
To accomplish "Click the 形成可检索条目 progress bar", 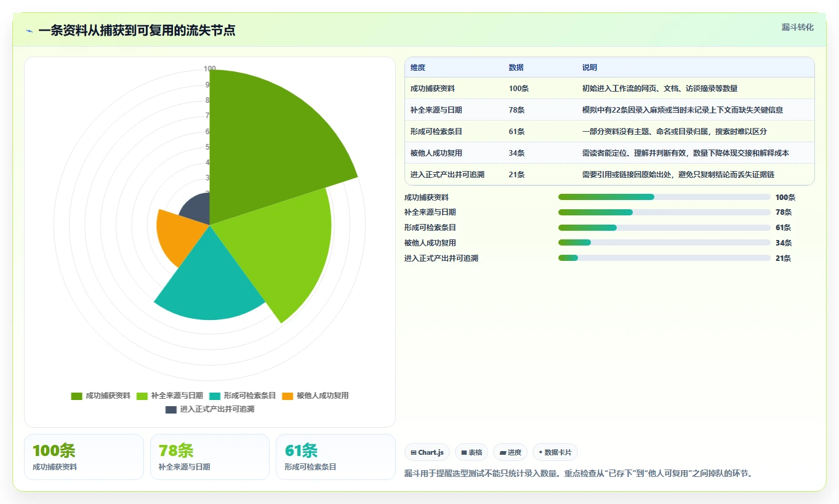I will click(664, 228).
